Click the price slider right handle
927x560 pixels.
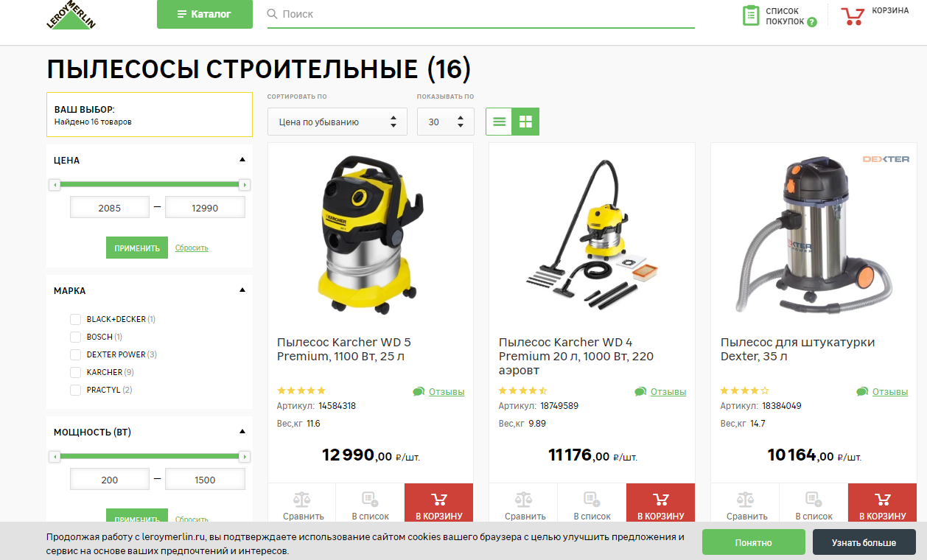click(x=245, y=185)
